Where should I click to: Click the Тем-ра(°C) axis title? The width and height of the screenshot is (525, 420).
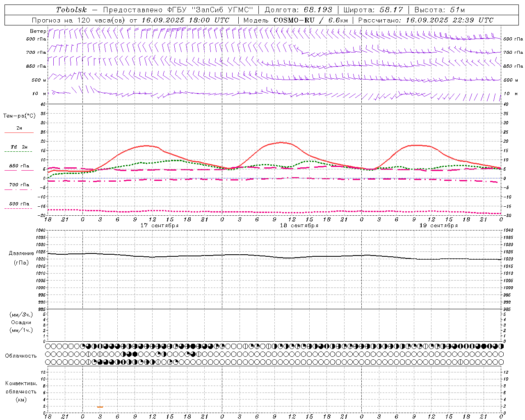19,116
